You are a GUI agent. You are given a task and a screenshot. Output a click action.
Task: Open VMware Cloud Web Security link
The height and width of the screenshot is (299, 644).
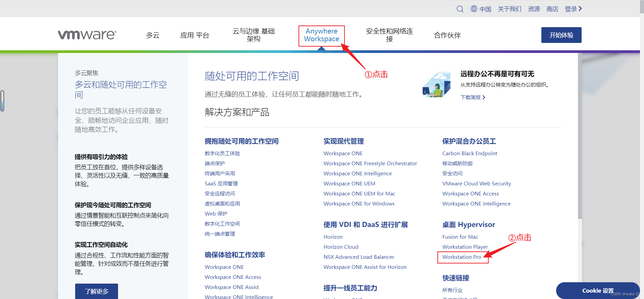tap(477, 183)
